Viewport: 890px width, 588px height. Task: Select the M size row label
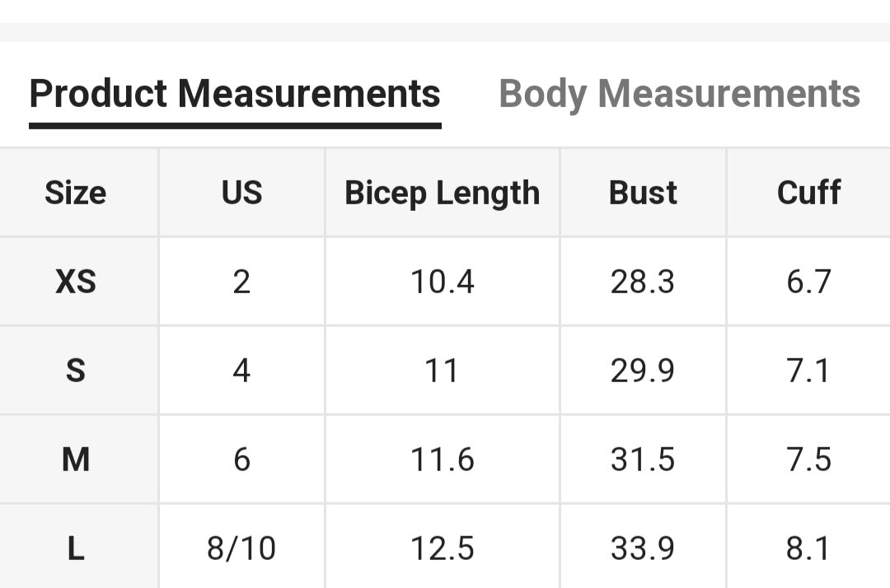pos(77,459)
